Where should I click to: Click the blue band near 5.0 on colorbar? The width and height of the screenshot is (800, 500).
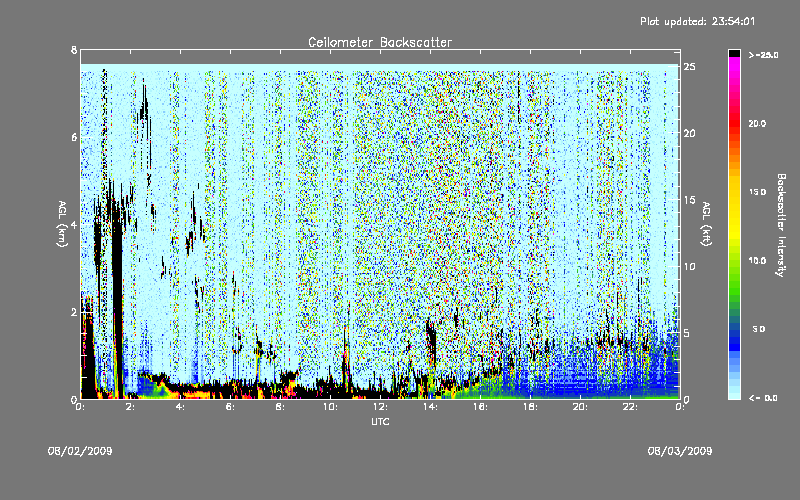[x=734, y=330]
